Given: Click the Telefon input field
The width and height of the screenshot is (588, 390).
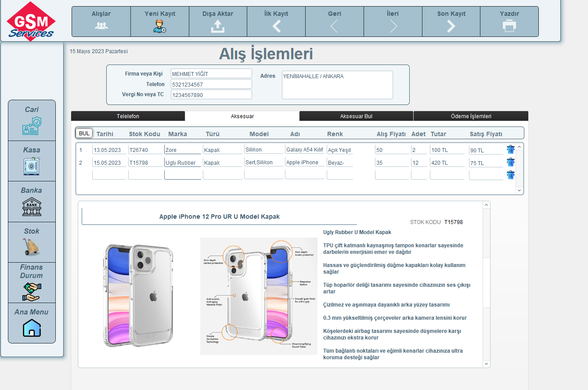Looking at the screenshot, I should click(x=211, y=84).
